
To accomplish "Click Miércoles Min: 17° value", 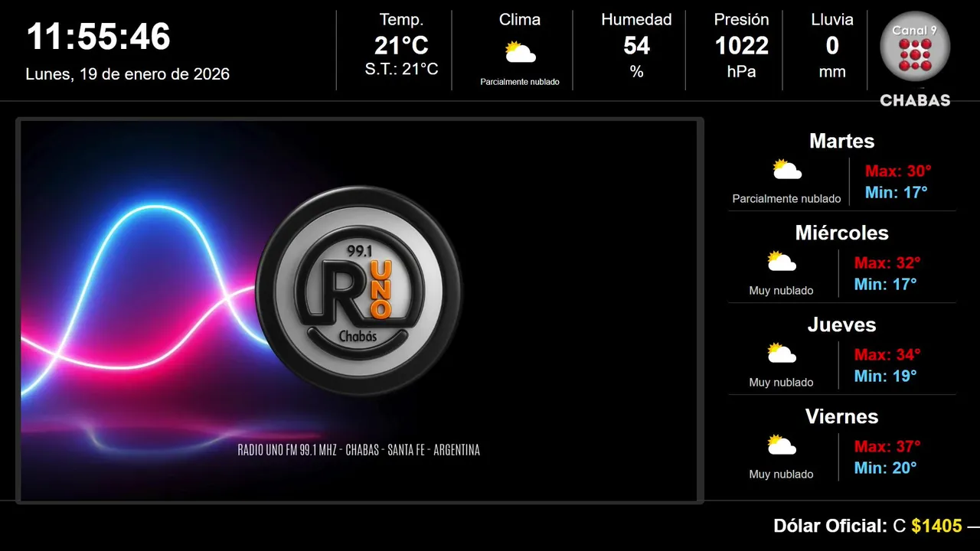I will coord(885,285).
